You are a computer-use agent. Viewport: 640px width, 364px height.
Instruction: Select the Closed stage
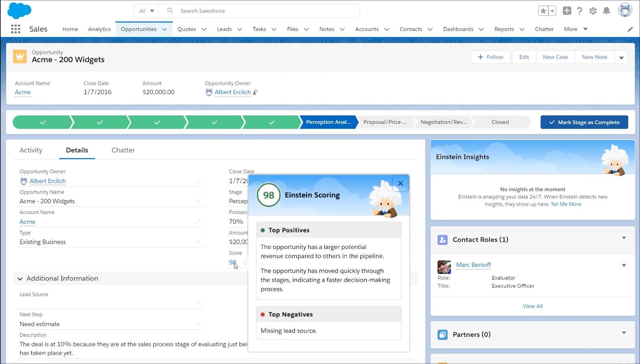500,122
